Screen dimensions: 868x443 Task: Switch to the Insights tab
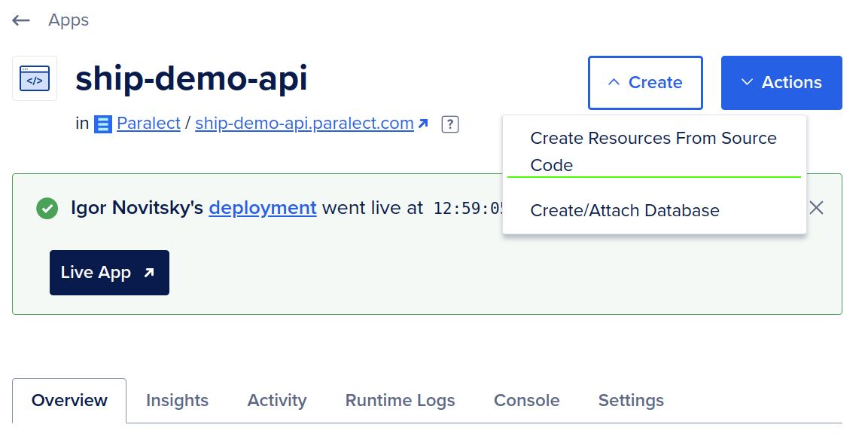click(x=177, y=400)
